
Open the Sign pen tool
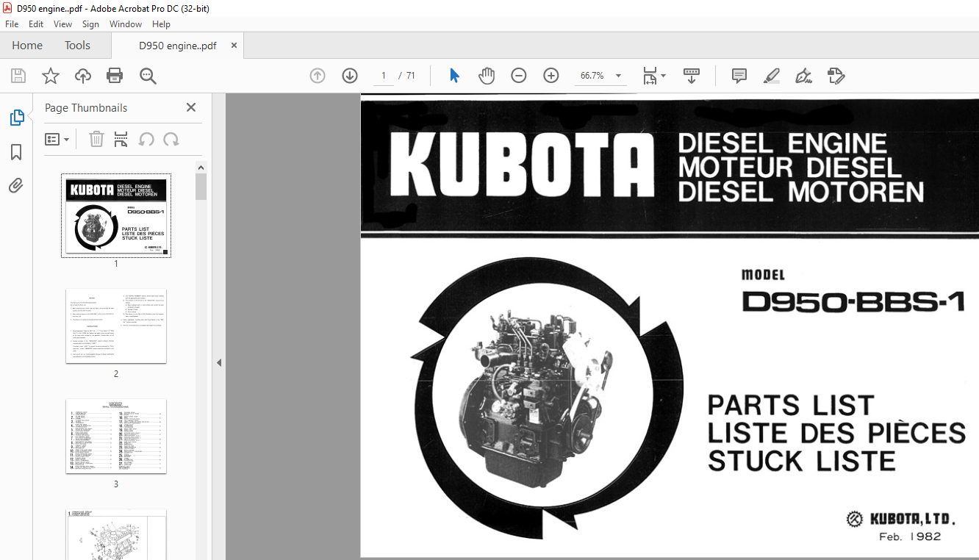tap(803, 76)
